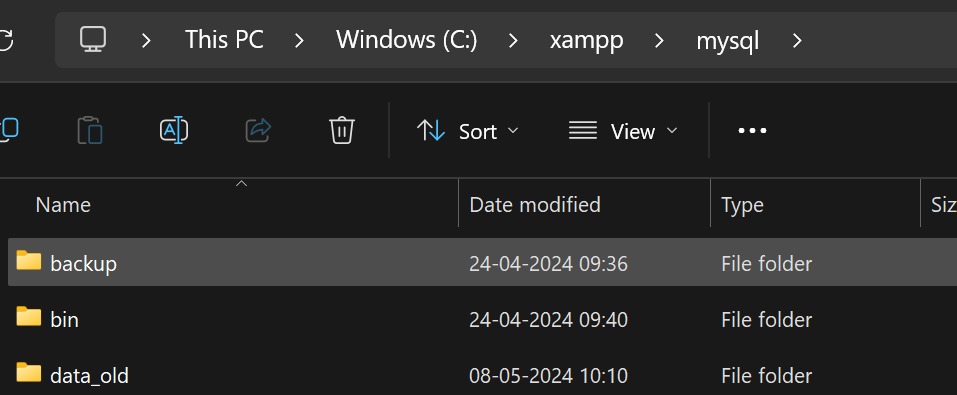Click the Share arrow icon
This screenshot has width=957, height=395.
[x=258, y=130]
